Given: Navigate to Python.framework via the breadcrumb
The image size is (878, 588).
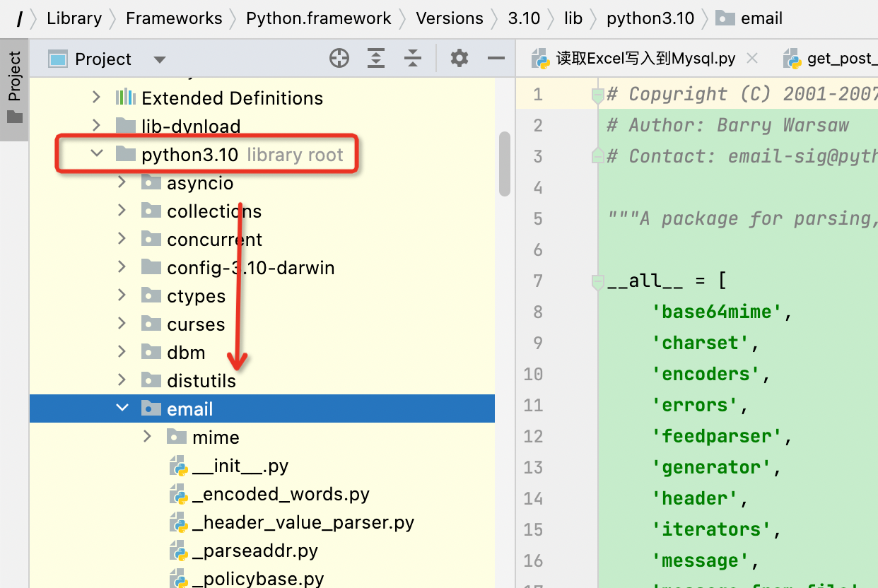Looking at the screenshot, I should click(x=319, y=18).
